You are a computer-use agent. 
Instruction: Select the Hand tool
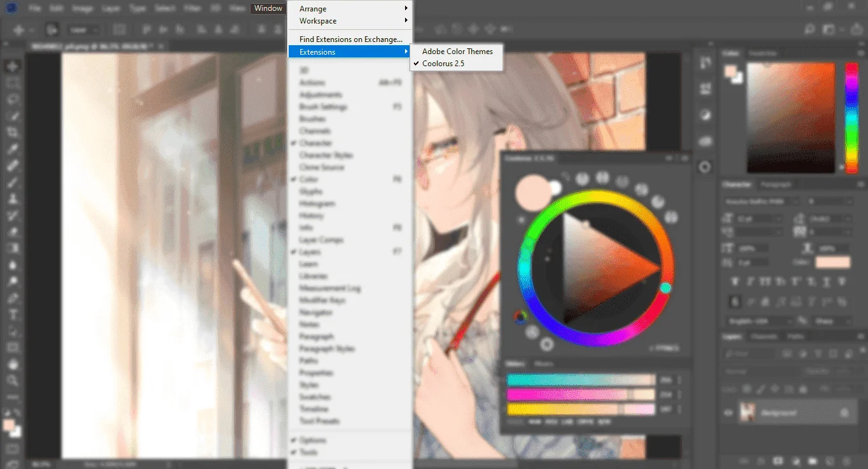pos(13,364)
